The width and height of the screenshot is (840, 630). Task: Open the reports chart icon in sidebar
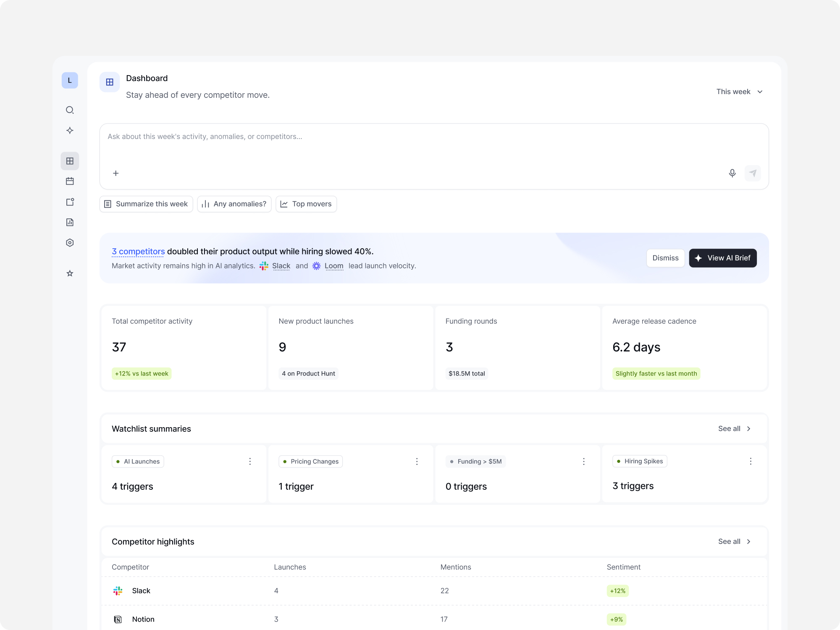tap(70, 222)
